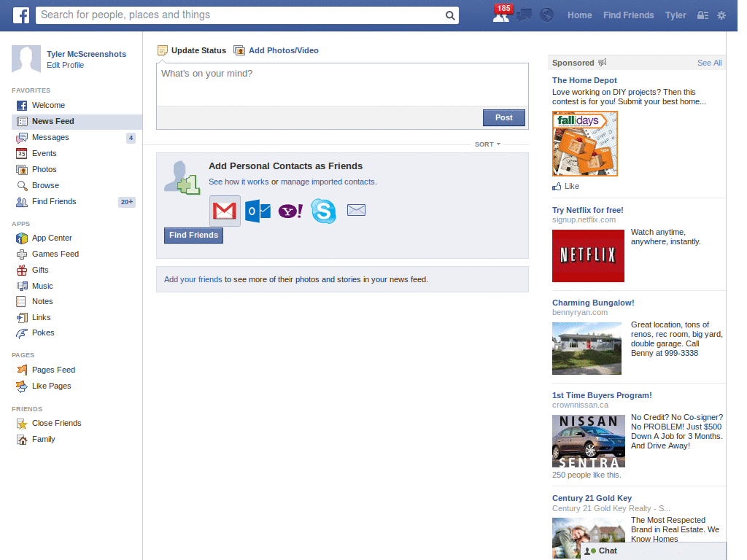Open Charming Bungalow ad link

coord(593,303)
